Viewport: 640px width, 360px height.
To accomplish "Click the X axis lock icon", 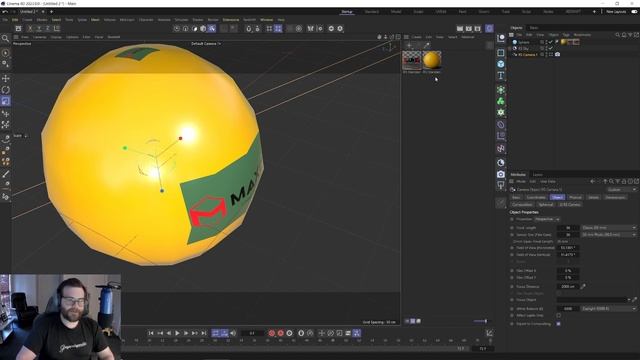I will pyautogui.click(x=30, y=28).
